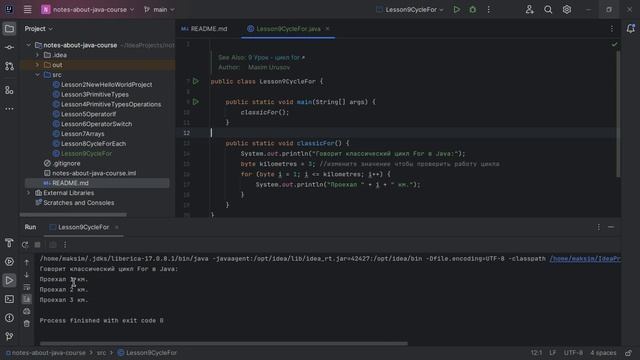This screenshot has height=360, width=640.
Task: Close the Lesson9CycleFor run tab
Action: point(117,227)
